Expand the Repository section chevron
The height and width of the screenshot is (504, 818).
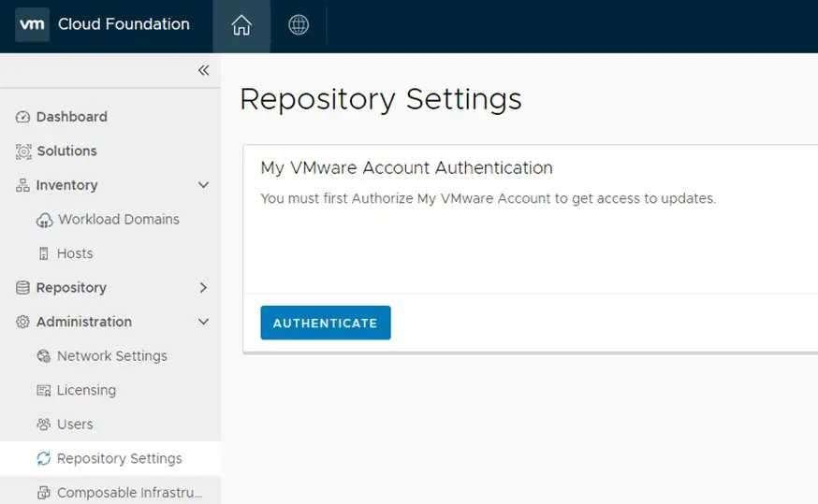(203, 288)
